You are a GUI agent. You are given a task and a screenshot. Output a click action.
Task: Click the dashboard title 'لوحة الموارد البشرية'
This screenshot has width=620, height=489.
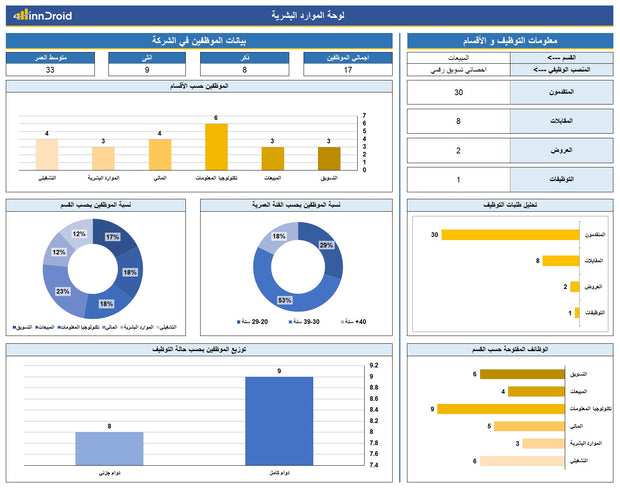308,15
